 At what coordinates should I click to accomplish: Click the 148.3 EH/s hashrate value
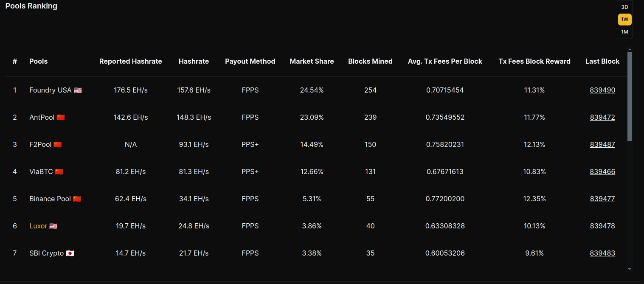pos(194,117)
